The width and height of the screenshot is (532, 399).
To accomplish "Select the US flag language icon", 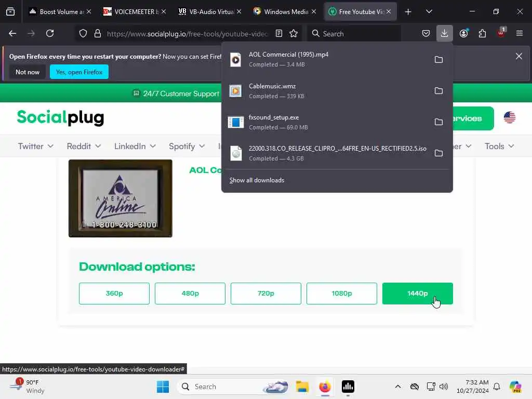I will 510,118.
